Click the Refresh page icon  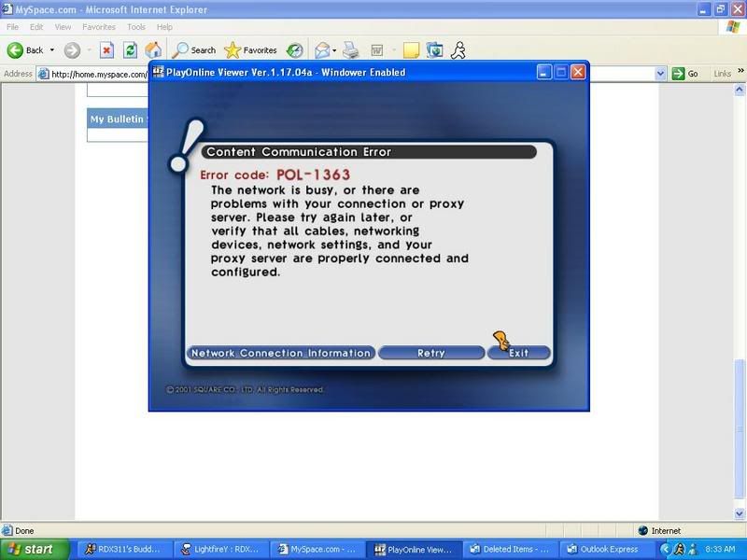pos(131,50)
